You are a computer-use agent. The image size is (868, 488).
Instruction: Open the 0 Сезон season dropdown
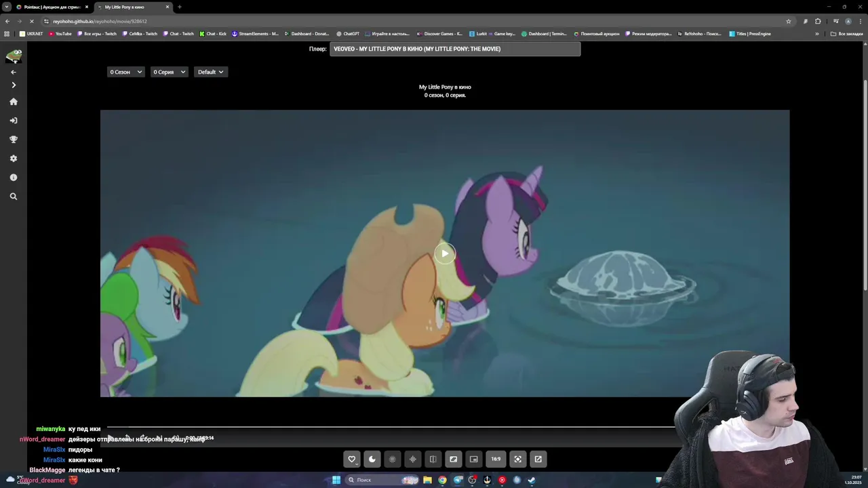(x=125, y=72)
